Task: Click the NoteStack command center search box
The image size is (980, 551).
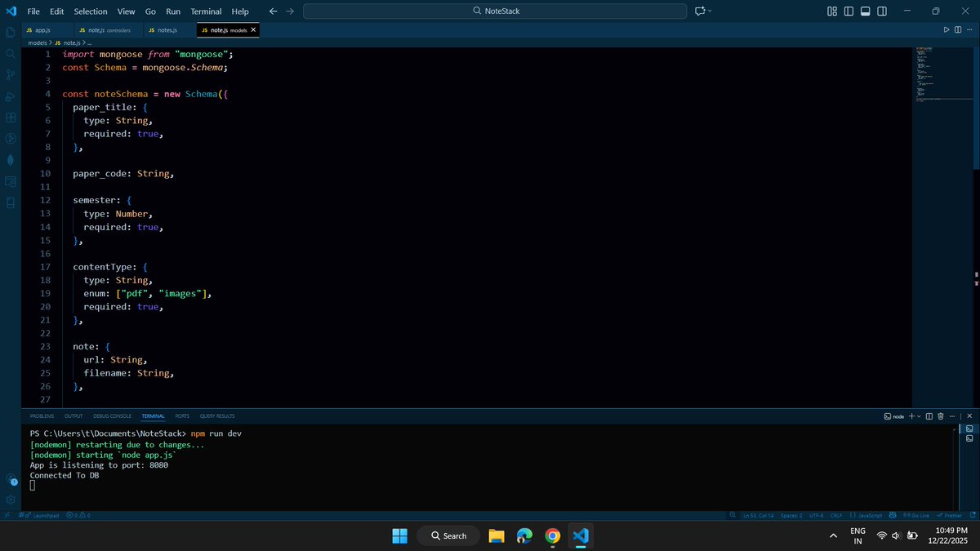Action: coord(495,11)
